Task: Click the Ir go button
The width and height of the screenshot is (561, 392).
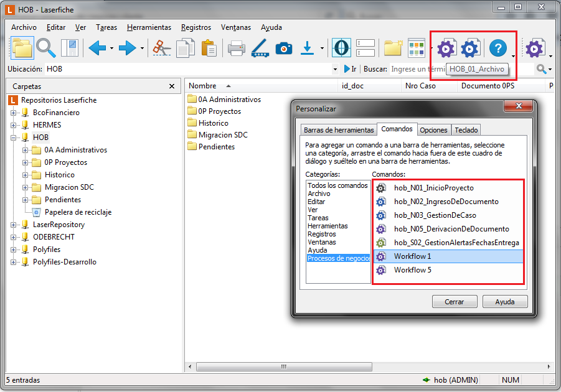Action: (x=350, y=69)
